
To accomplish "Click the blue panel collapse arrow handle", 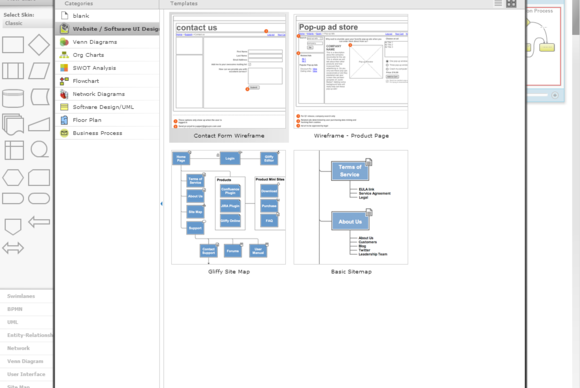I will click(162, 203).
